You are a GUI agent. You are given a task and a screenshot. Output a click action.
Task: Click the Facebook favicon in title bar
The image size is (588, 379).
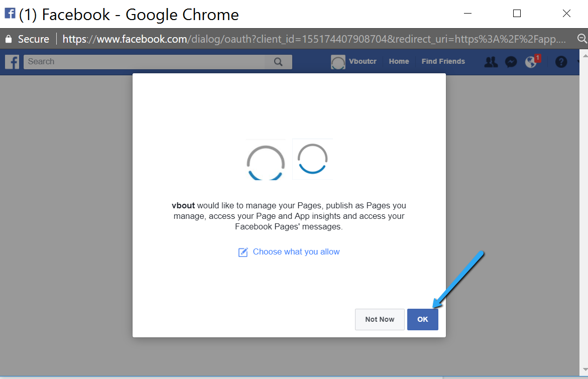pyautogui.click(x=10, y=13)
